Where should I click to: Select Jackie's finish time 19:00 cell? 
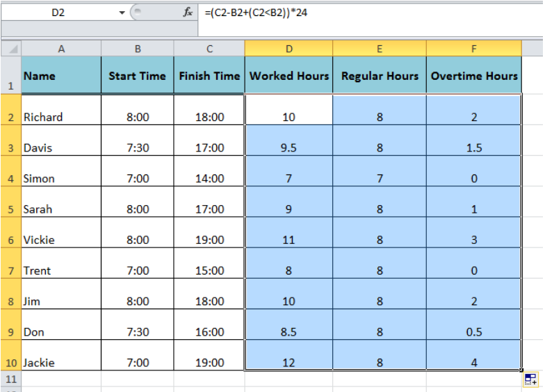209,355
